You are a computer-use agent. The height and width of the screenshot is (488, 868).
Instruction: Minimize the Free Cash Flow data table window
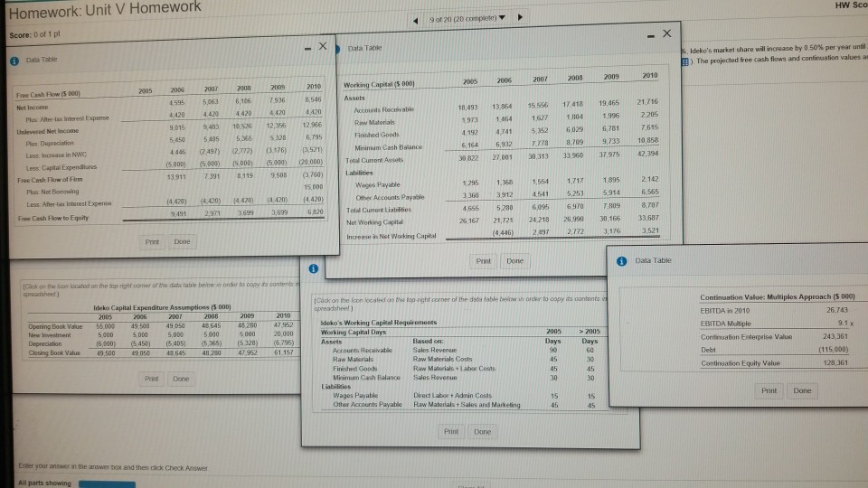click(x=307, y=49)
